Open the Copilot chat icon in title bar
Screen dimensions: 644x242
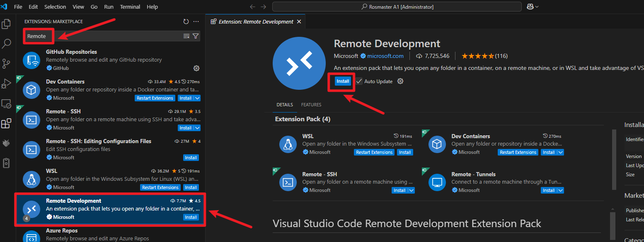pos(530,7)
